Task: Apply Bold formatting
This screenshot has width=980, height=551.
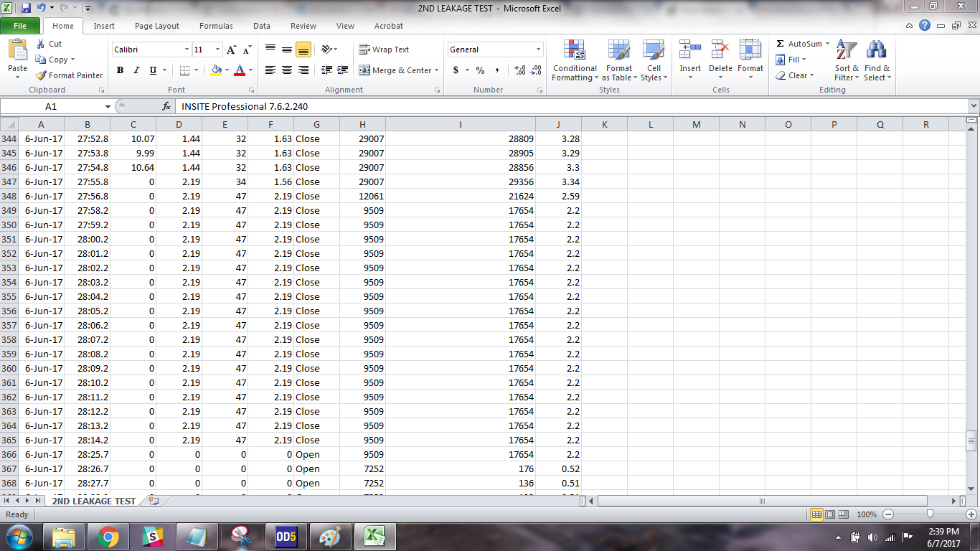Action: pyautogui.click(x=120, y=70)
